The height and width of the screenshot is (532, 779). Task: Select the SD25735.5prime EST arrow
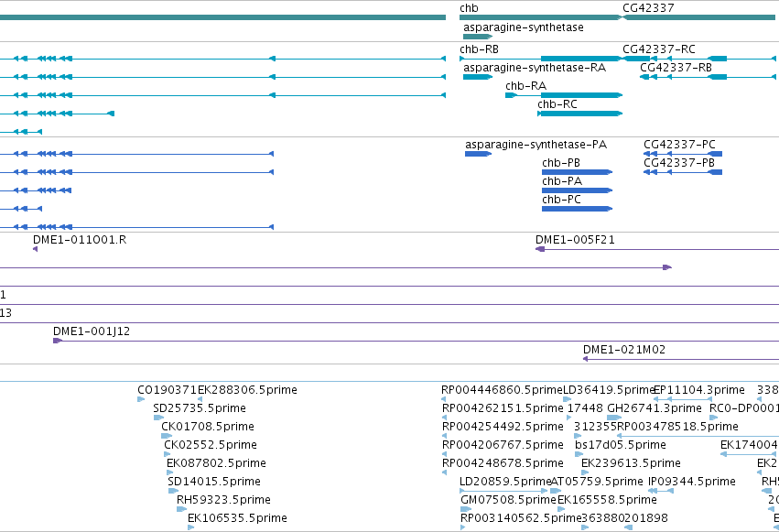click(158, 418)
